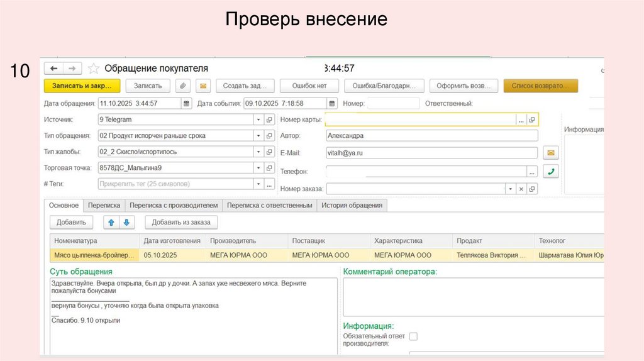Go forward with the right arrow button
Screen dimensions: 644x361
click(72, 69)
